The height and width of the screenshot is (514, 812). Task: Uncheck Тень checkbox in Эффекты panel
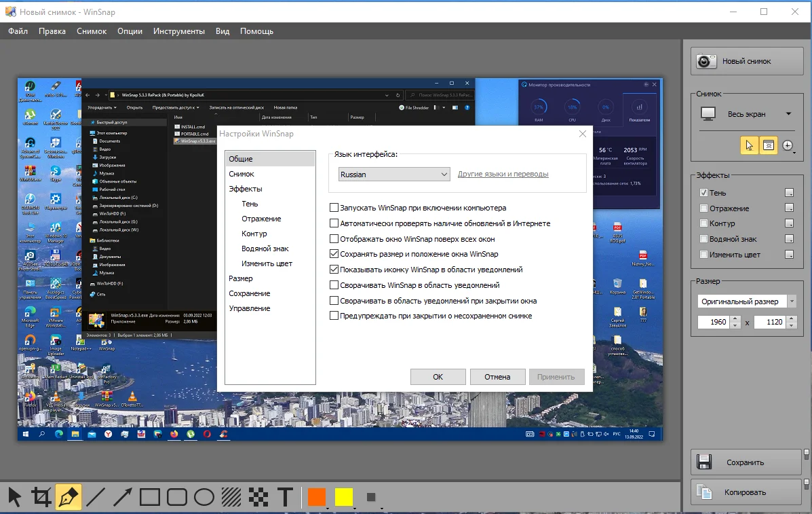(703, 193)
